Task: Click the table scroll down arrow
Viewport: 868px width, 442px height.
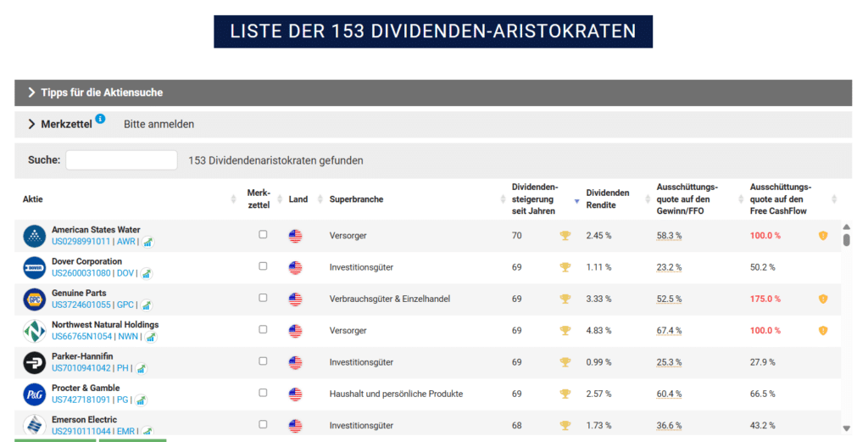Action: [x=846, y=428]
